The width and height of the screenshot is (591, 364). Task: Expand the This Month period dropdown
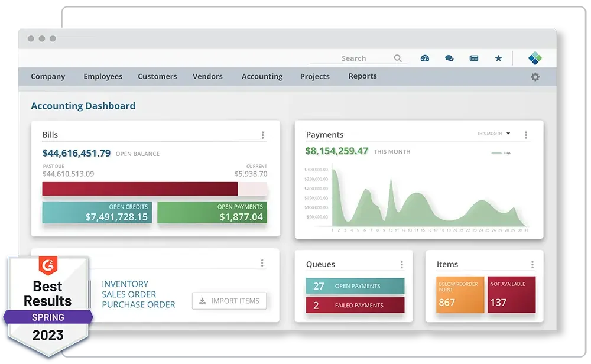point(493,134)
